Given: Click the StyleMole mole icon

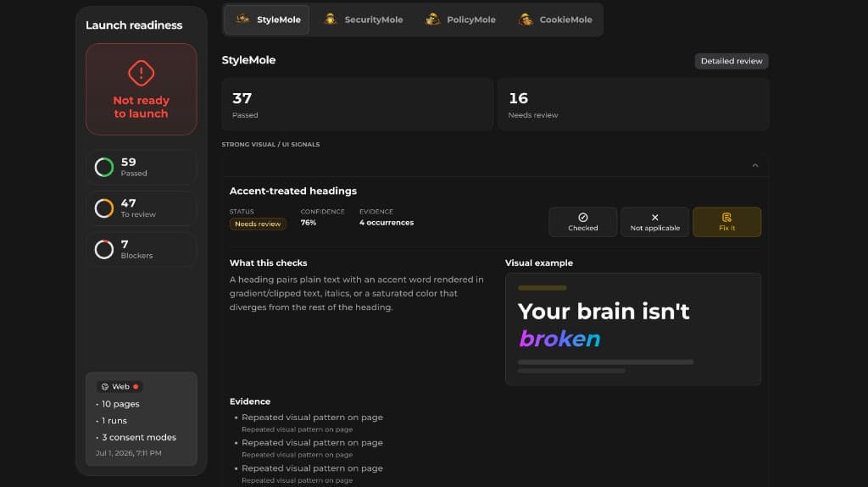Looking at the screenshot, I should click(242, 19).
